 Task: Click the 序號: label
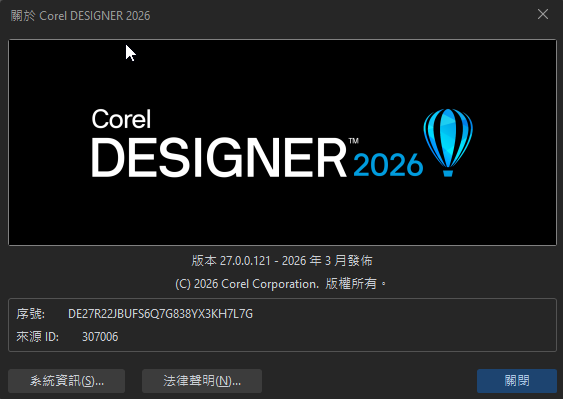pos(31,314)
